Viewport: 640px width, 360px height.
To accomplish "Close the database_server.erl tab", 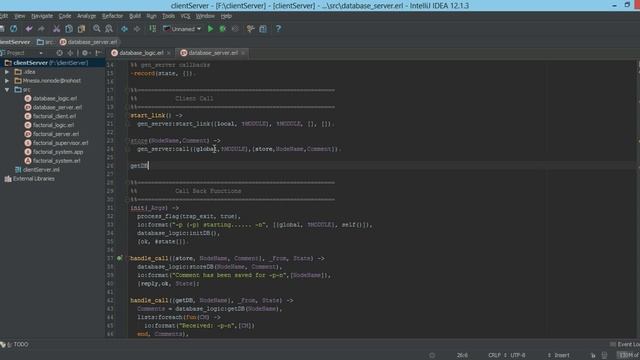I will coord(243,53).
